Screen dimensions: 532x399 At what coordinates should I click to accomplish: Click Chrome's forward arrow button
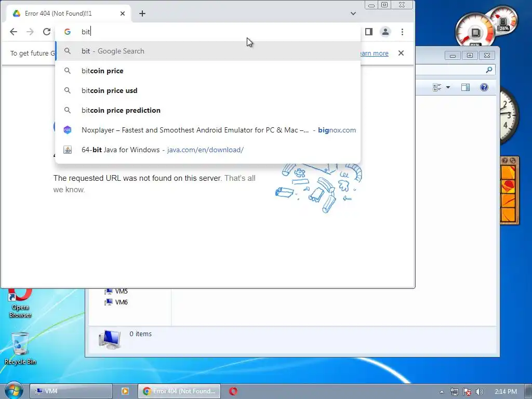click(x=30, y=32)
